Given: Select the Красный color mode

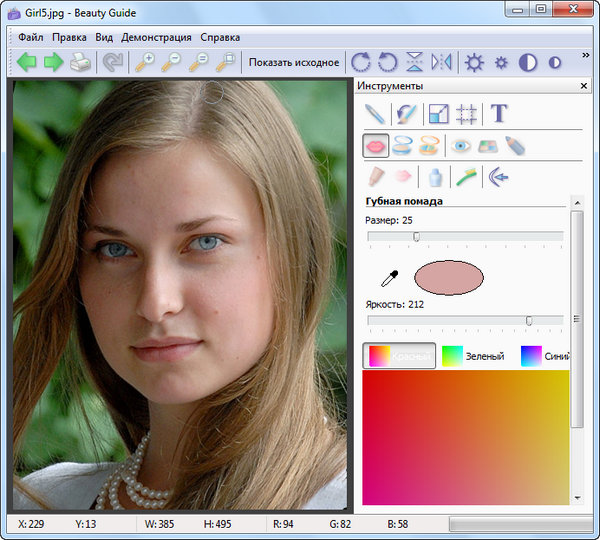Looking at the screenshot, I should [400, 356].
